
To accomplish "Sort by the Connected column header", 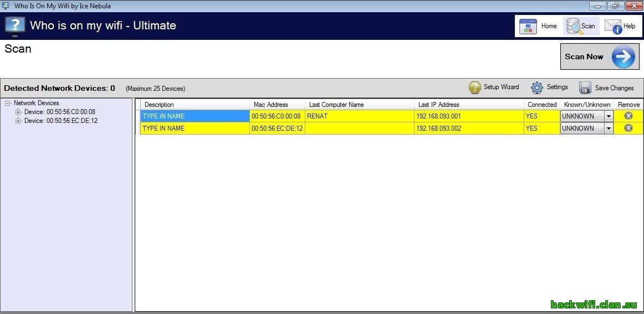I will tap(542, 105).
